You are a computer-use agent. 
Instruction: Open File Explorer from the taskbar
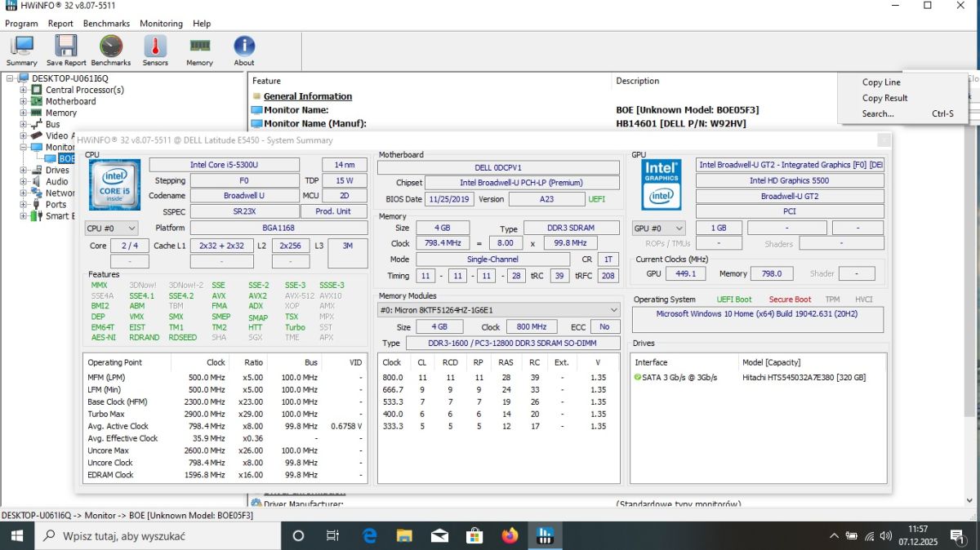click(x=404, y=536)
